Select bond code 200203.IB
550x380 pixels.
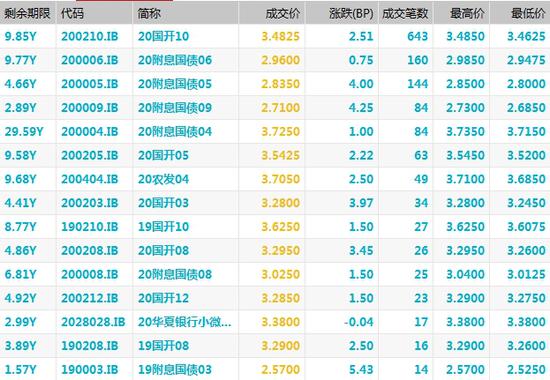coord(90,203)
